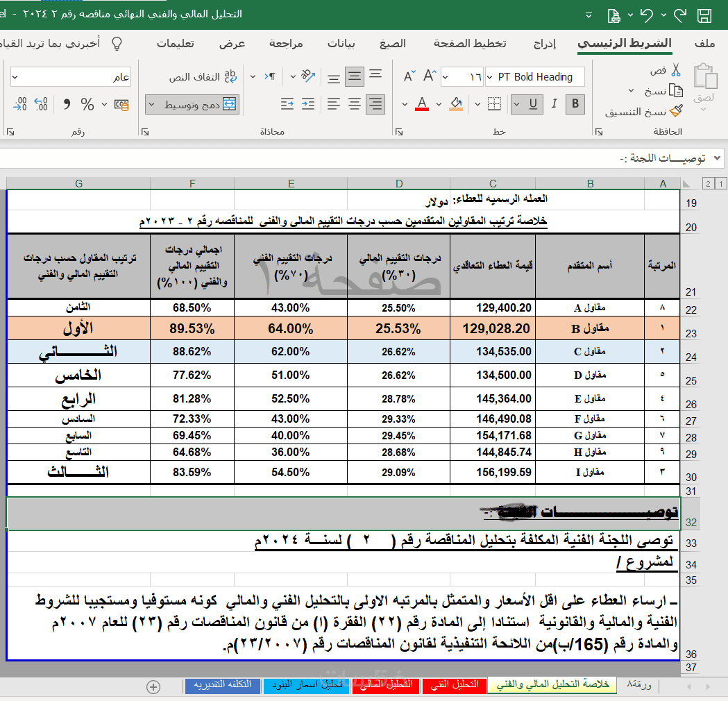
Task: Add a new sheet with the plus icon
Action: tap(153, 686)
